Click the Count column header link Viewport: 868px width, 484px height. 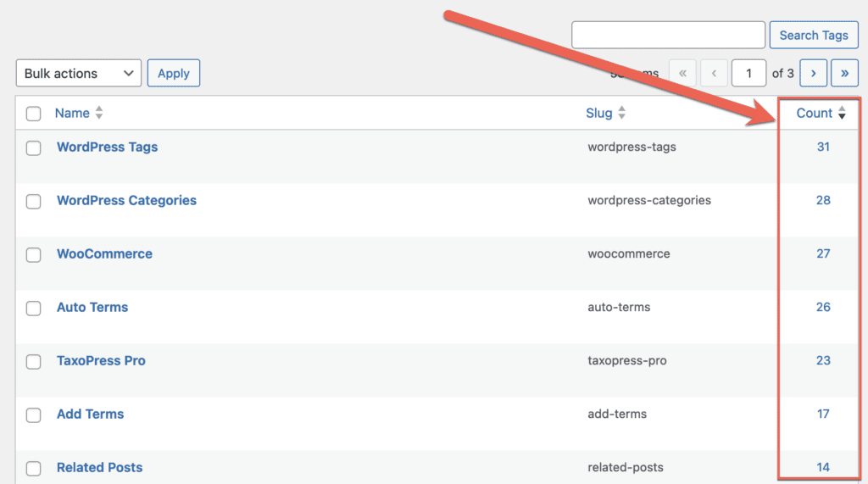pos(815,113)
